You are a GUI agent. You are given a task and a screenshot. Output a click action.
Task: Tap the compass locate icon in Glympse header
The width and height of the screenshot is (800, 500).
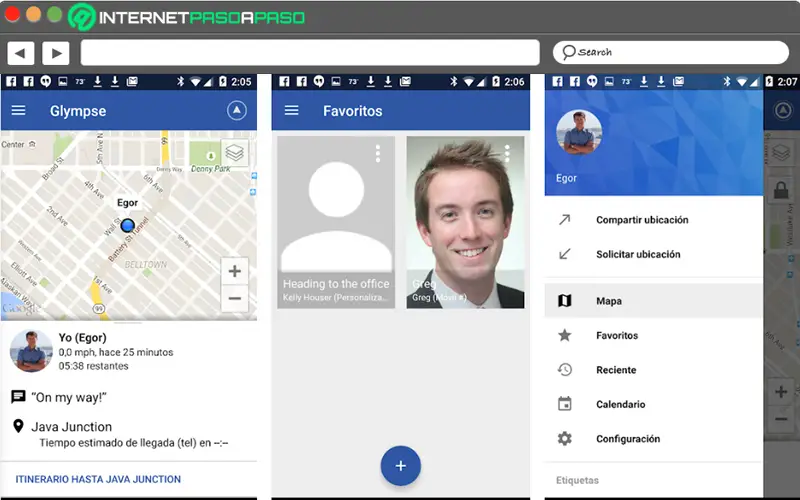[237, 110]
